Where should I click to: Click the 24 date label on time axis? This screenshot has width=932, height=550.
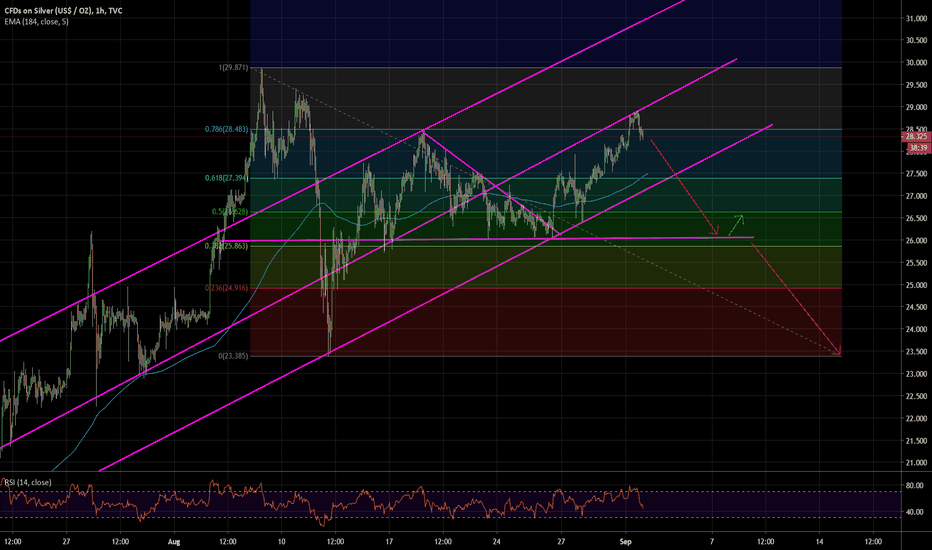(497, 542)
